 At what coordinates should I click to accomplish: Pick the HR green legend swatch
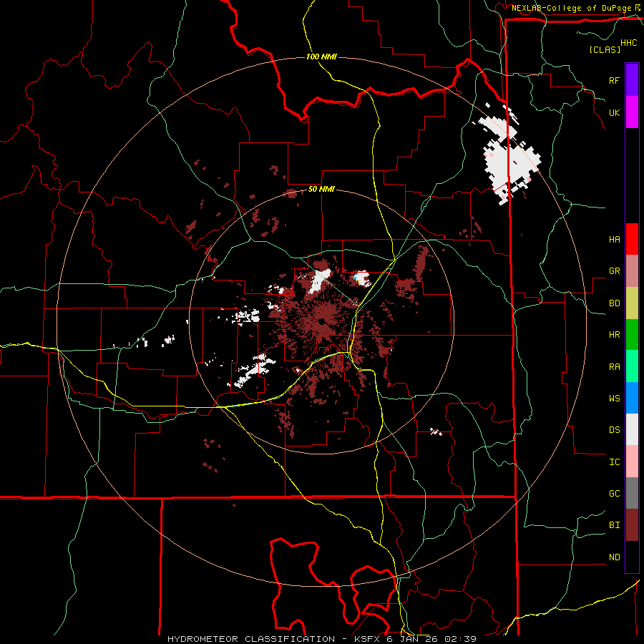[x=632, y=335]
